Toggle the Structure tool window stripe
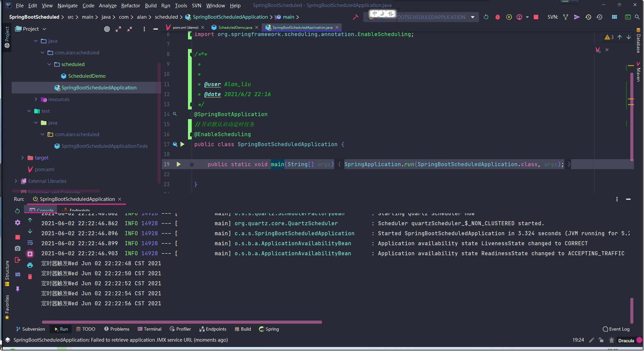This screenshot has height=351, width=644. 7,274
